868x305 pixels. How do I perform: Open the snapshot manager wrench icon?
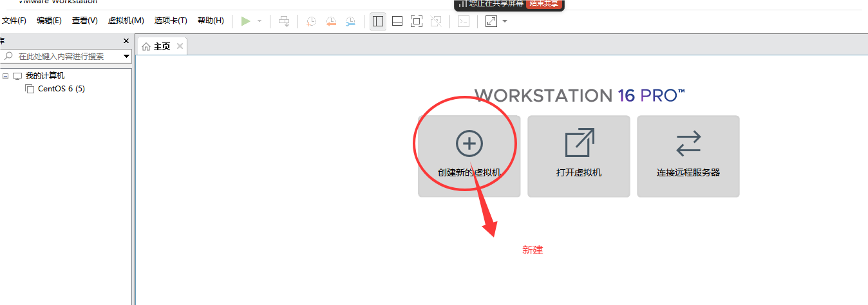(x=350, y=21)
